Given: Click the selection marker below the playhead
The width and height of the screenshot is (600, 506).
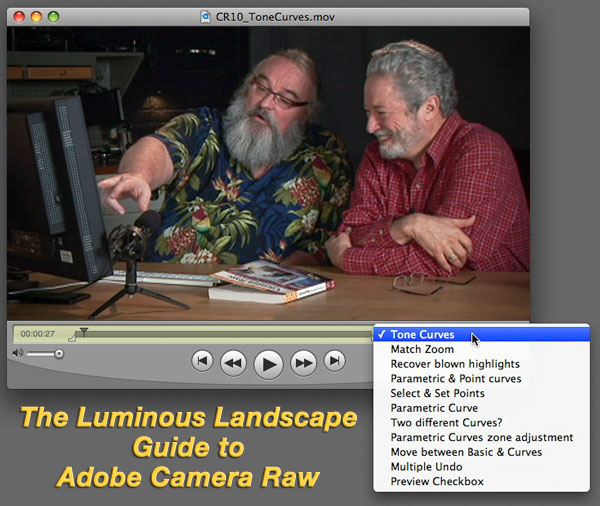Looking at the screenshot, I should [x=72, y=338].
